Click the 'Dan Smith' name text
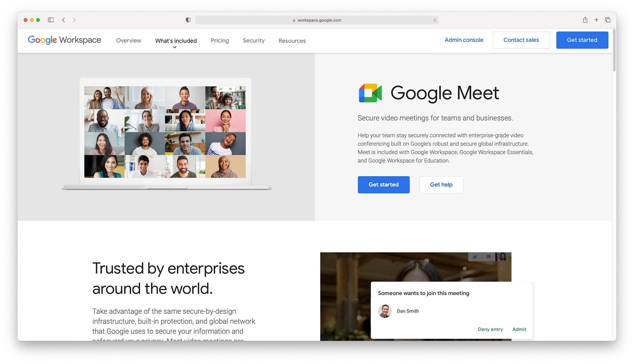Screen dimensions: 634x364 click(x=408, y=311)
